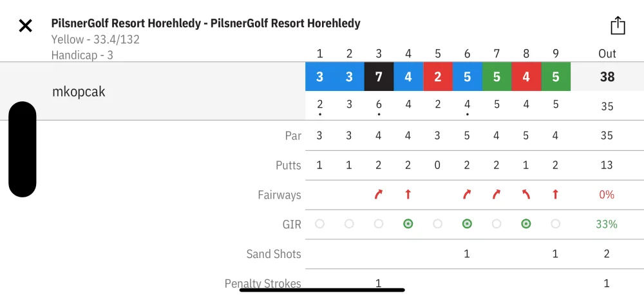Tap the green score 5 on hole 7
Viewport: 644px width, 298px height.
[497, 77]
